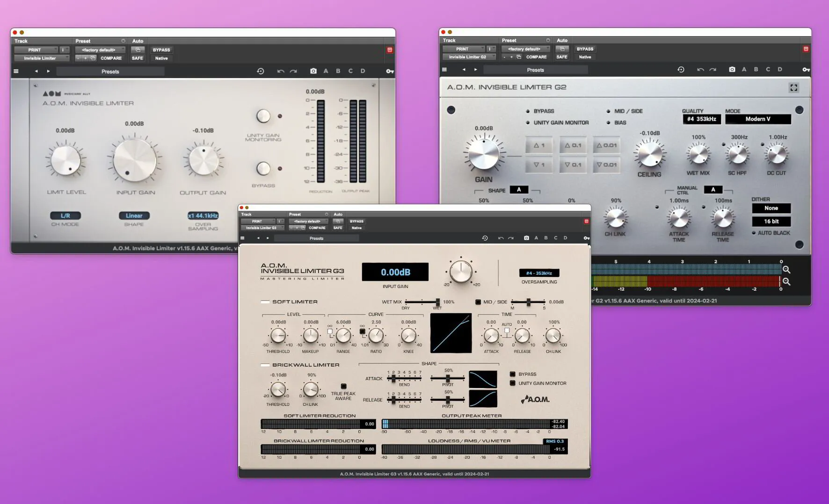
Task: Click the fullscreen expand icon on Invisible Limiter G2
Action: [x=793, y=87]
